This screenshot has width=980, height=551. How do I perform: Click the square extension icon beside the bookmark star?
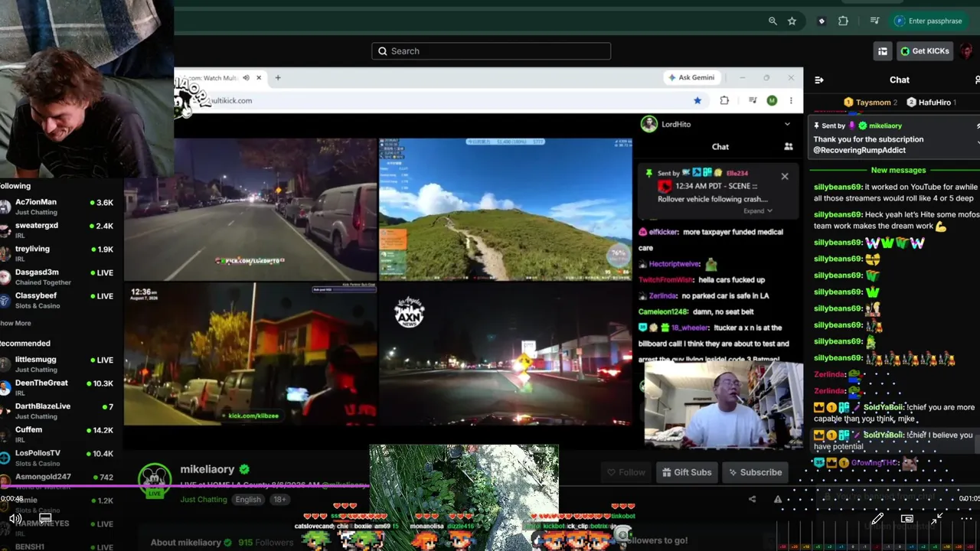click(x=822, y=21)
